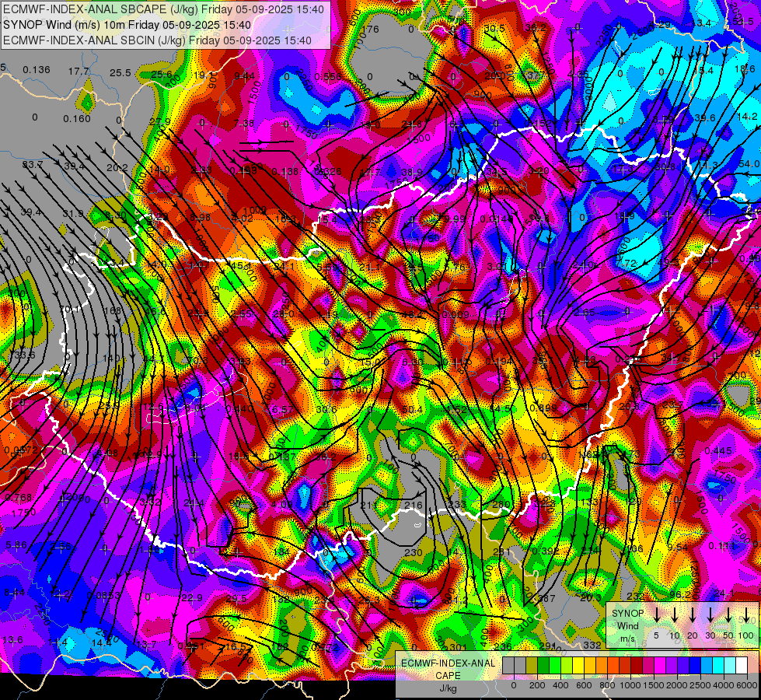Pick the pure yellow swatch in CAPE legend

[578, 666]
